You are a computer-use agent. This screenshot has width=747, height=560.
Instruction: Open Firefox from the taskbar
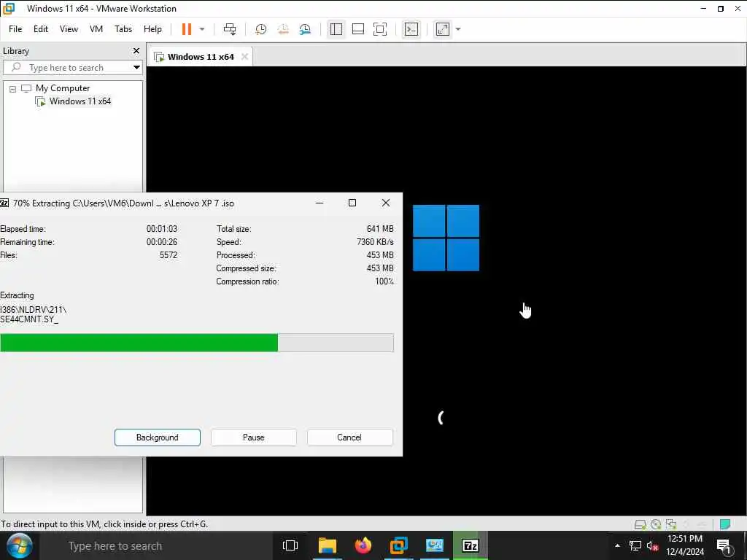[x=363, y=545]
